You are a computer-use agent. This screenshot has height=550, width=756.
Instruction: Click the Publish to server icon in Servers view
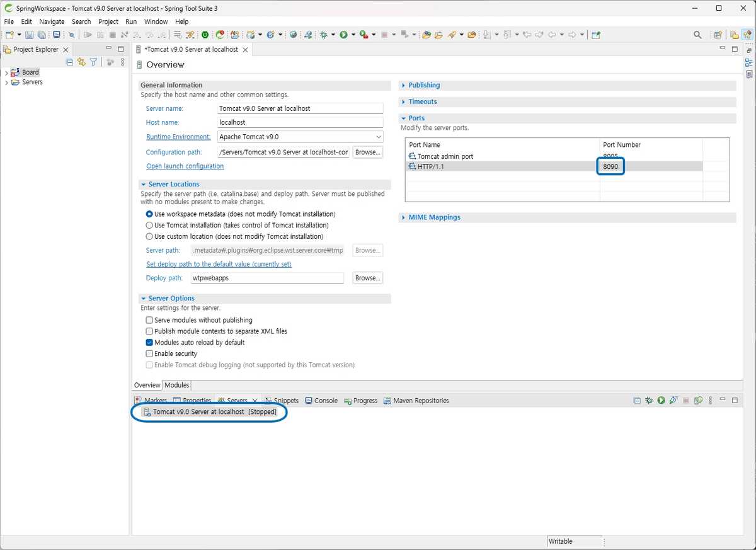pos(699,401)
